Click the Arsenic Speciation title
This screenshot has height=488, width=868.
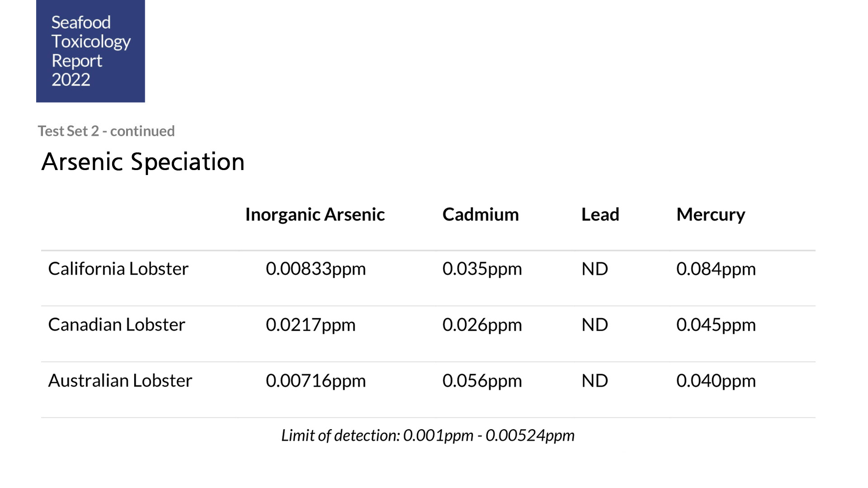pyautogui.click(x=143, y=162)
